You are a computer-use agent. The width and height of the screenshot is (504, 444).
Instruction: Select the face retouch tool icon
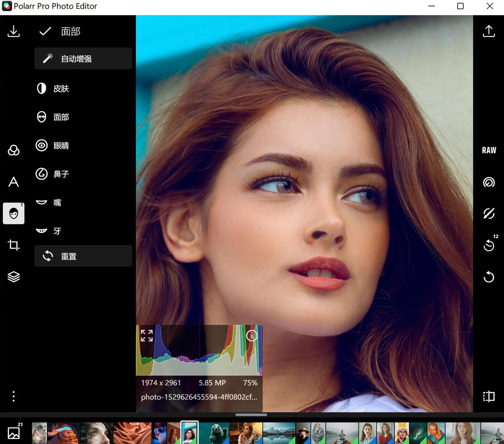point(13,213)
